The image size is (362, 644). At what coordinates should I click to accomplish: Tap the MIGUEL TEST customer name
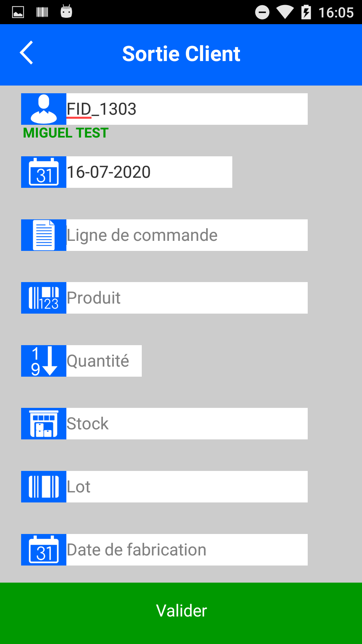tap(66, 133)
